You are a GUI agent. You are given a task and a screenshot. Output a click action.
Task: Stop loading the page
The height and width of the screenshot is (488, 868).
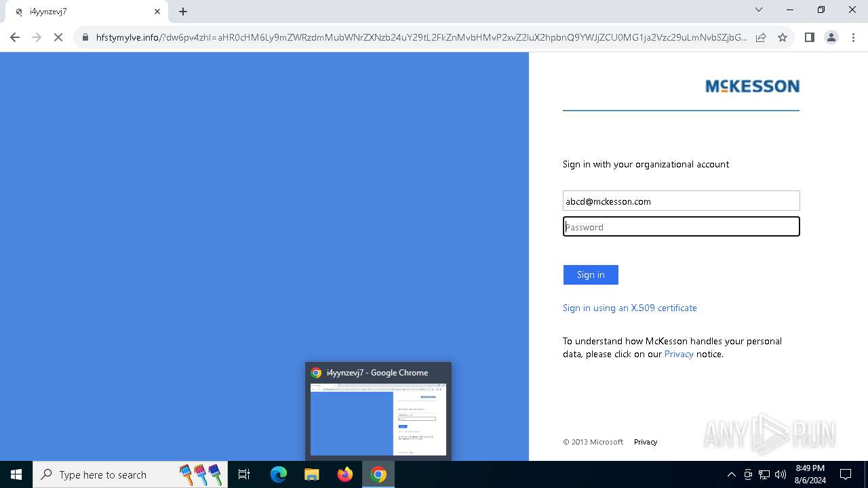point(58,37)
